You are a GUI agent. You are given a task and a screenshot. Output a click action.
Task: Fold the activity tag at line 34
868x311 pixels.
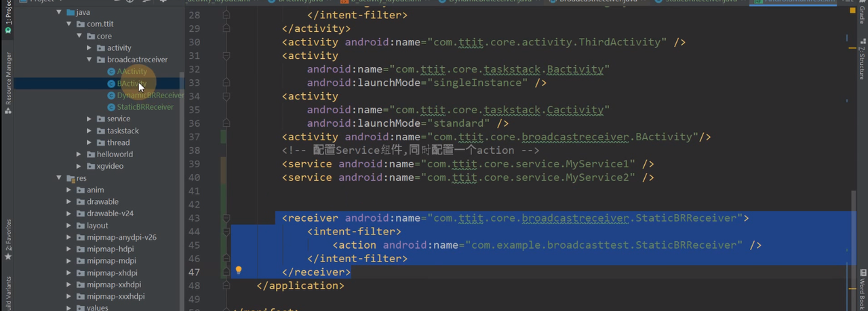(226, 96)
